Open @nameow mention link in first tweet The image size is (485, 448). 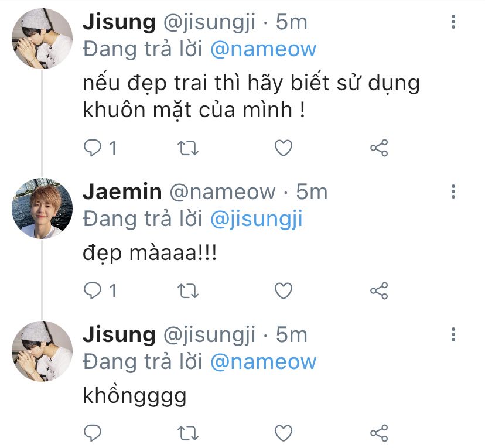pos(263,49)
